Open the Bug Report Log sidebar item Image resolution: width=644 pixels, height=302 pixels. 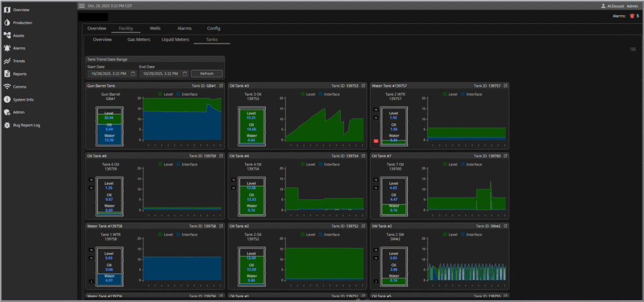26,125
